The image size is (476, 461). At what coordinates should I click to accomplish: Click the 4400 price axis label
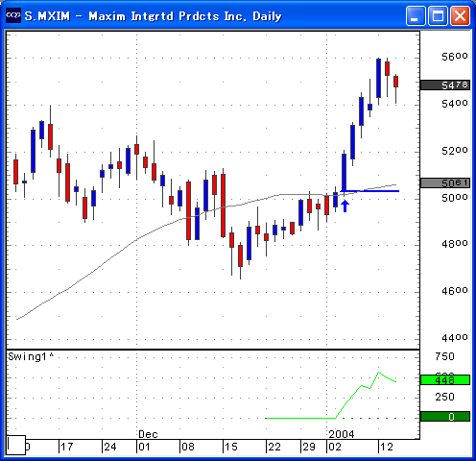click(x=455, y=337)
